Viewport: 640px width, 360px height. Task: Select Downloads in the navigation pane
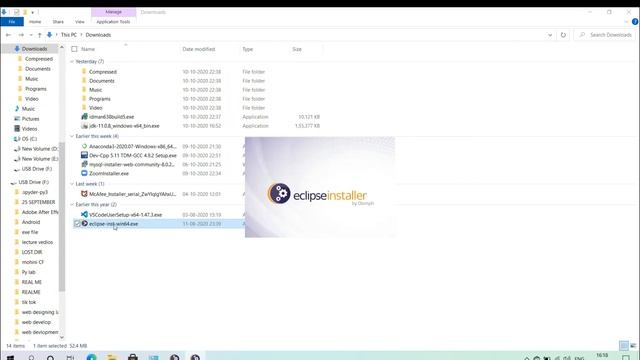[x=34, y=49]
